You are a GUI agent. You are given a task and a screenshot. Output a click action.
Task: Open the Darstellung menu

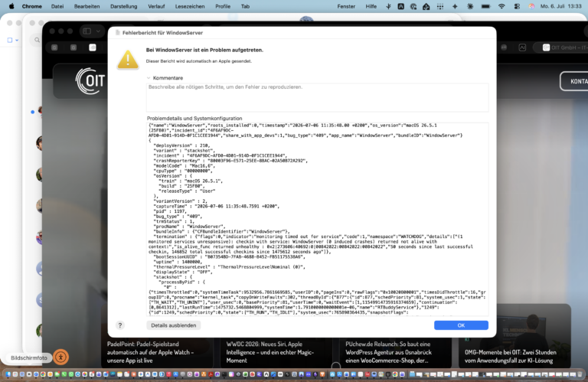[x=124, y=6]
